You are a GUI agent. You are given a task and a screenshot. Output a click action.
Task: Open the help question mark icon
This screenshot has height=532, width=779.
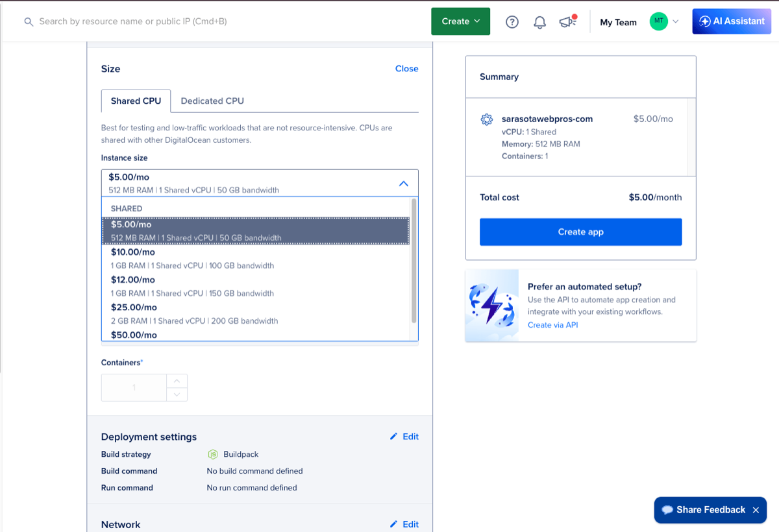[x=512, y=22]
